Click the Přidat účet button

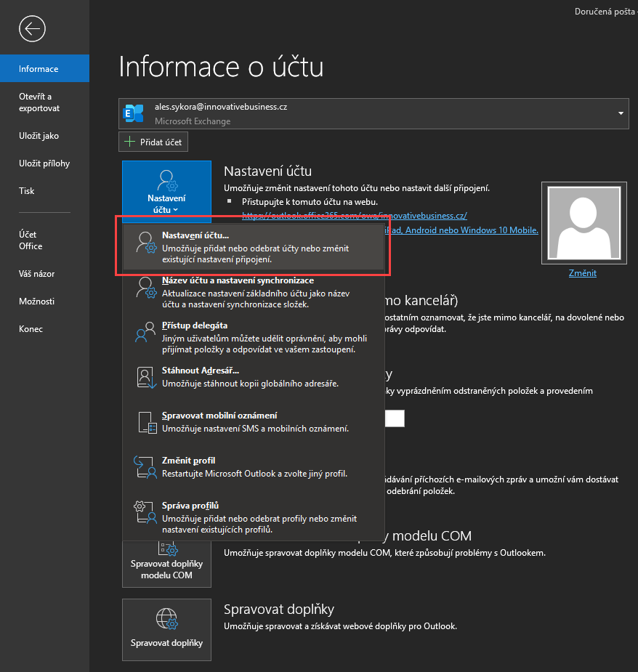tap(153, 142)
